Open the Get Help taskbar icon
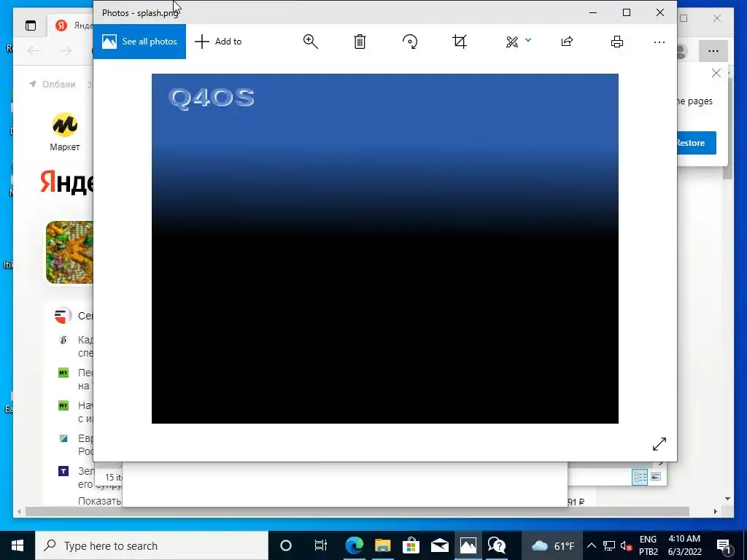Screen dimensions: 747x560 coord(496,545)
